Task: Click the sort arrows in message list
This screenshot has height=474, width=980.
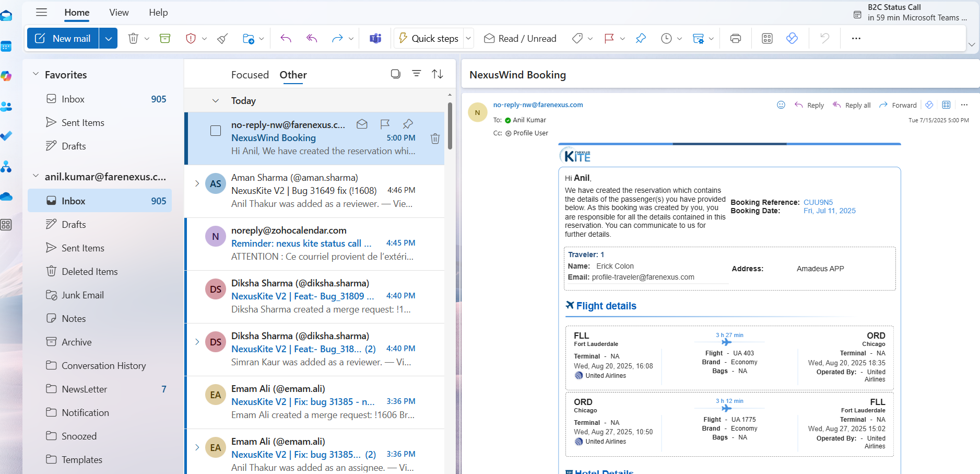Action: (438, 74)
